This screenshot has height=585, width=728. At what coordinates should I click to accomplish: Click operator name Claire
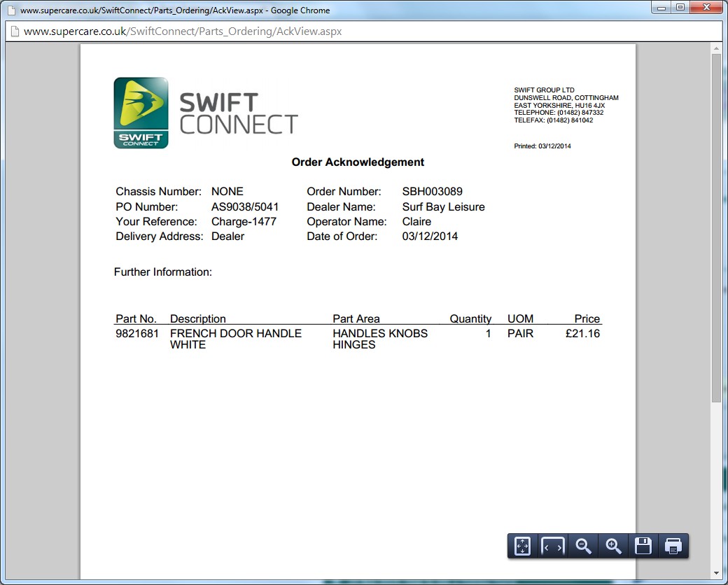416,221
